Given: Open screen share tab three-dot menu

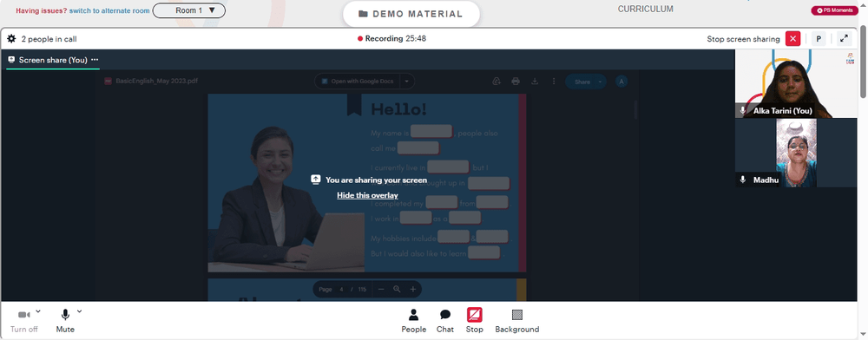Looking at the screenshot, I should [95, 60].
